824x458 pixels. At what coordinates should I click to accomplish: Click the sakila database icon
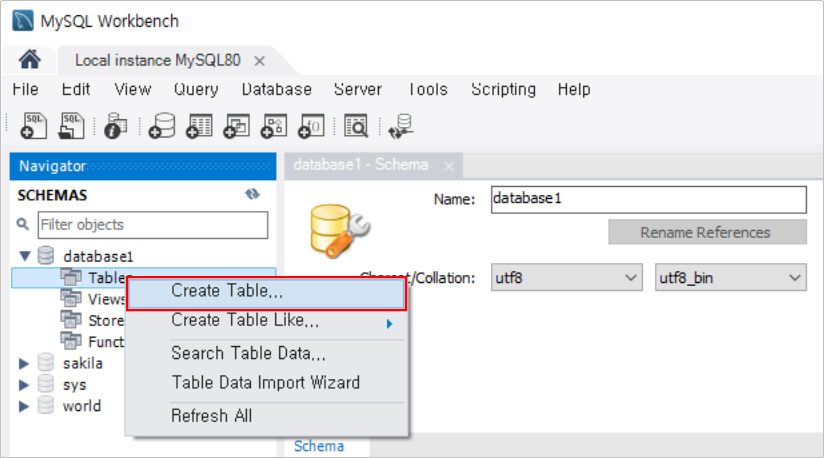(x=46, y=362)
